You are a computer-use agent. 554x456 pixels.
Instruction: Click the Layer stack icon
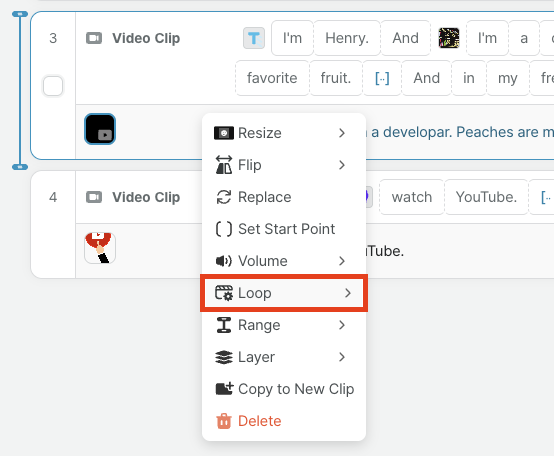click(x=224, y=357)
